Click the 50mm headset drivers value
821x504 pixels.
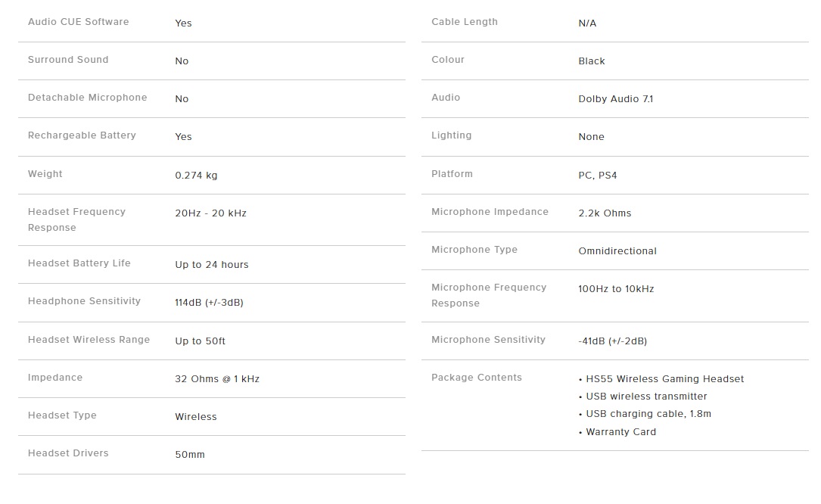(x=189, y=455)
